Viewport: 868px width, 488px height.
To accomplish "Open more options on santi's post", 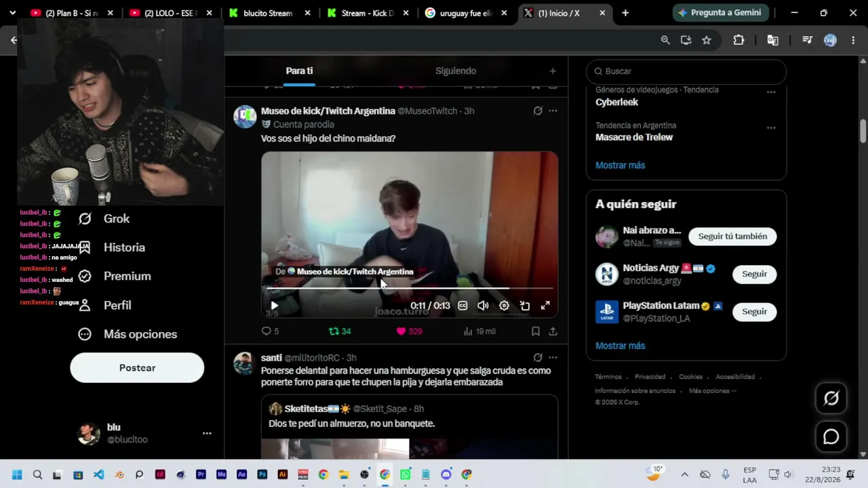I will click(x=553, y=357).
